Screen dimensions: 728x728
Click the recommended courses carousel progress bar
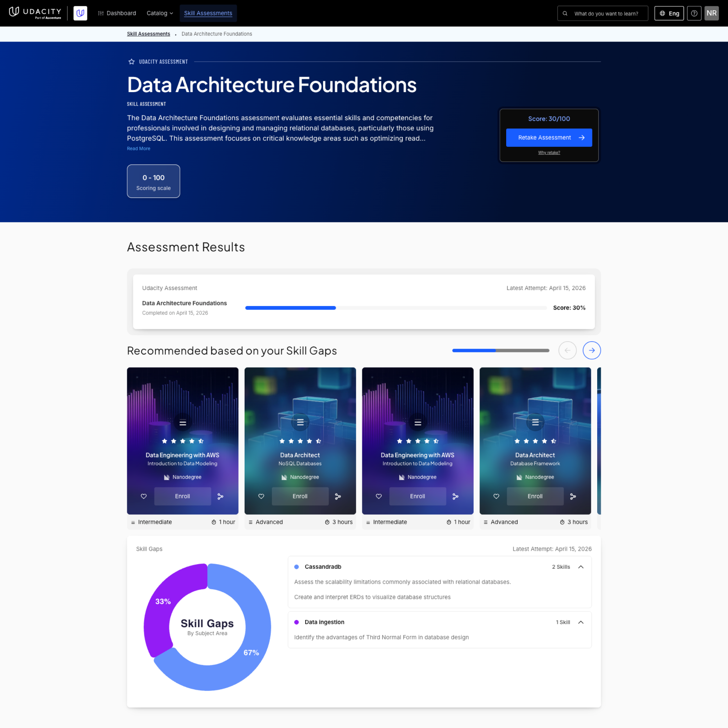500,350
